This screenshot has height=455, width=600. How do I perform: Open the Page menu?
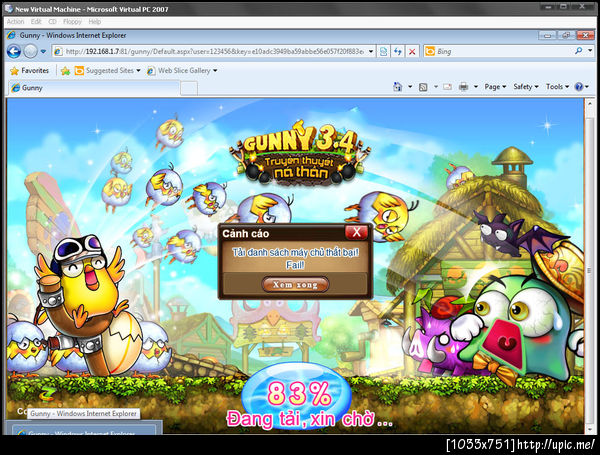[x=495, y=87]
